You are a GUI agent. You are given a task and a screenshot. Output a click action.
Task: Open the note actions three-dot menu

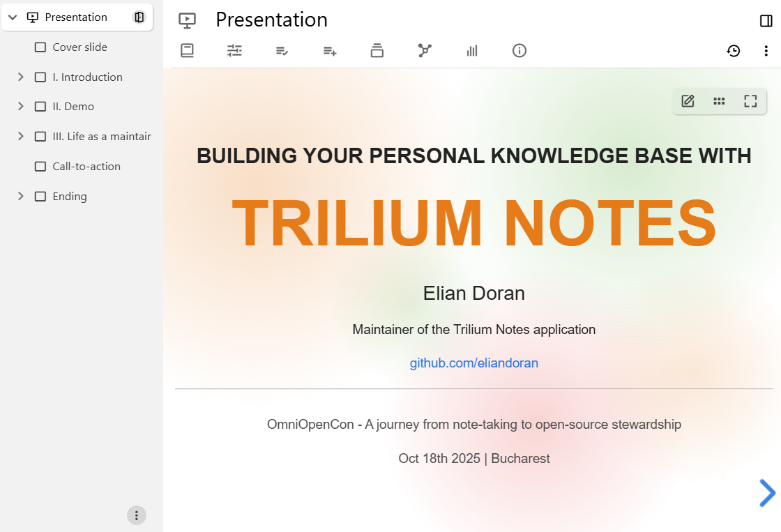[x=766, y=50]
